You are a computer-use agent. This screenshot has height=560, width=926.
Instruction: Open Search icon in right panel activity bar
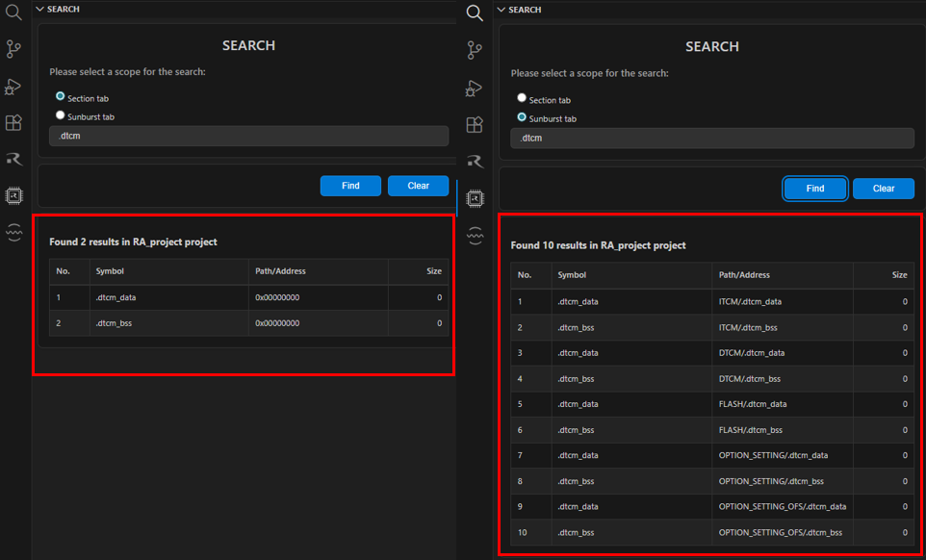click(475, 13)
